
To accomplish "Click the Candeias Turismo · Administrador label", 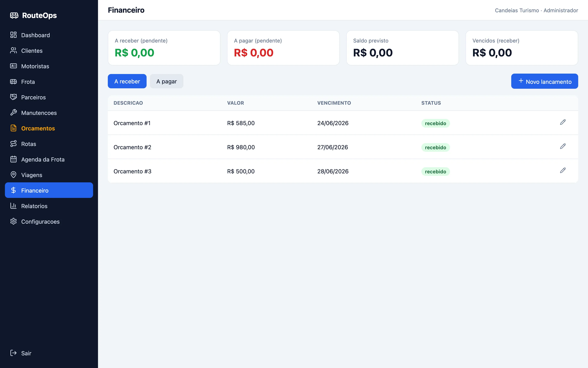I will pyautogui.click(x=536, y=10).
